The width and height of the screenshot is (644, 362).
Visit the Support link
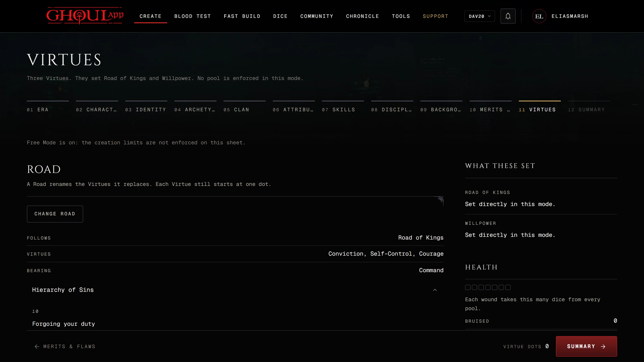coord(435,16)
